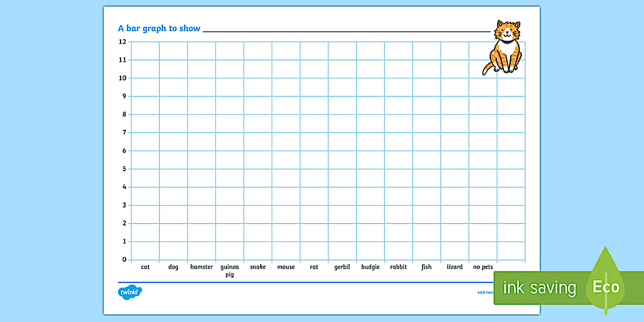Viewport: 644px width, 322px height.
Task: Click the ink saving banner
Action: click(x=540, y=288)
